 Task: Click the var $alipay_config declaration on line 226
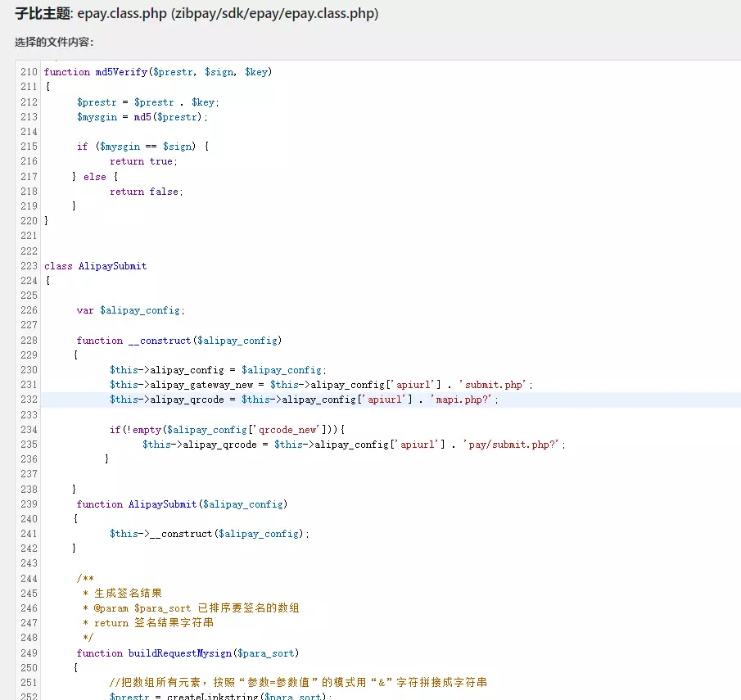click(x=129, y=309)
